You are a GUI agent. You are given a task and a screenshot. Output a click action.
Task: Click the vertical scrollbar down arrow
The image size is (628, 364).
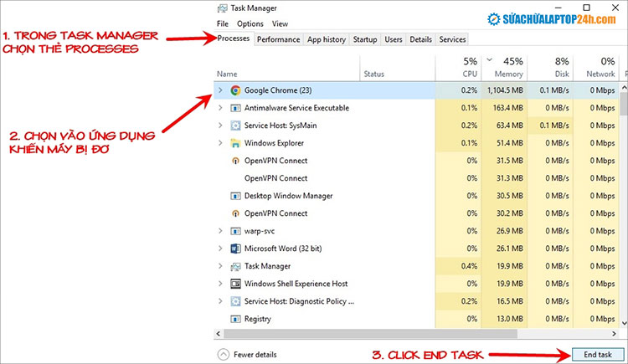coord(624,323)
